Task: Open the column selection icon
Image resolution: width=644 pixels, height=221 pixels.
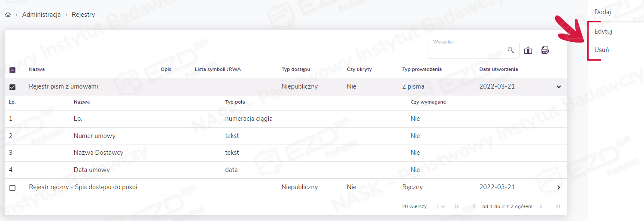Action: (528, 50)
